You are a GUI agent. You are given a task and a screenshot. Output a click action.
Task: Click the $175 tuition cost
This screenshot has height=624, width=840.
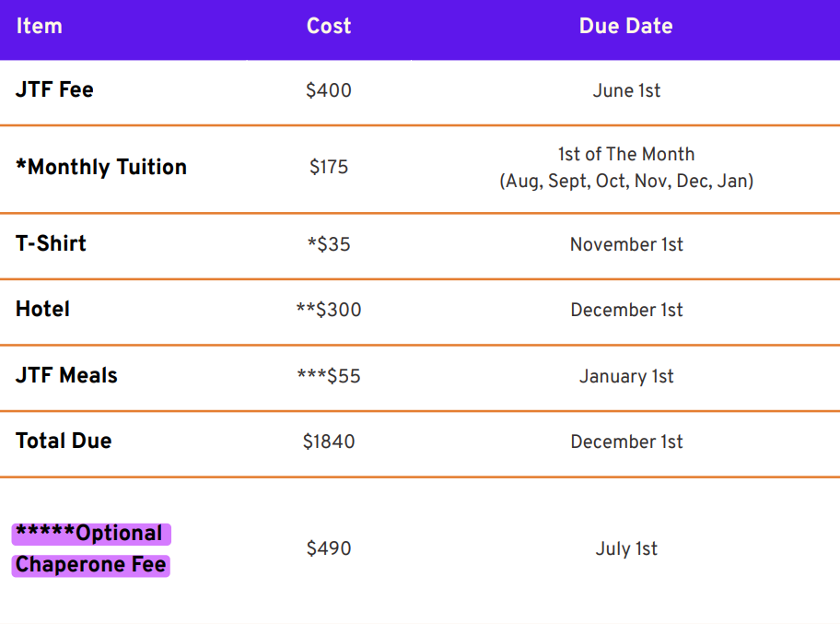(x=329, y=167)
